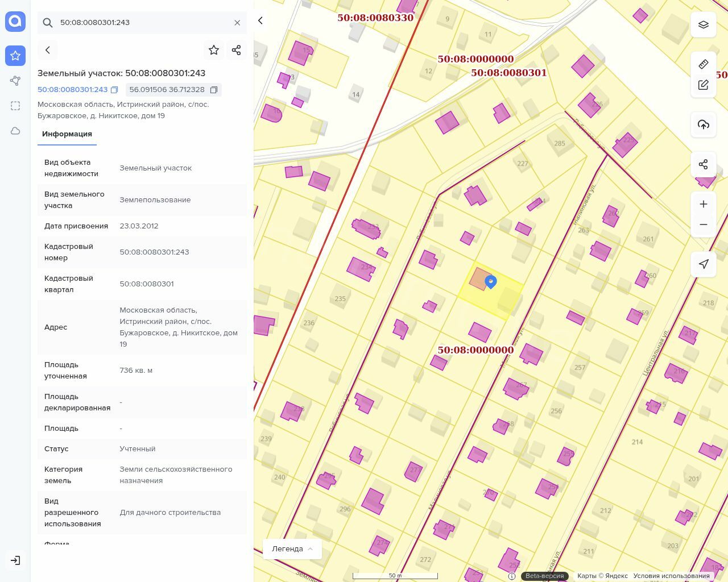Screen dimensions: 728x582
Task: Click the coordinates chip 56.091506 36.712328
Action: pos(173,90)
